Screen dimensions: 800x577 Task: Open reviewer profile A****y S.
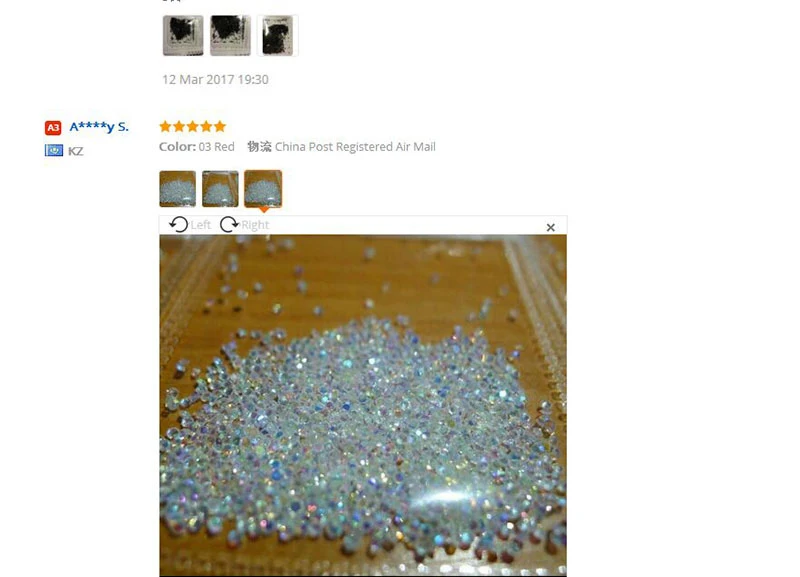click(99, 127)
